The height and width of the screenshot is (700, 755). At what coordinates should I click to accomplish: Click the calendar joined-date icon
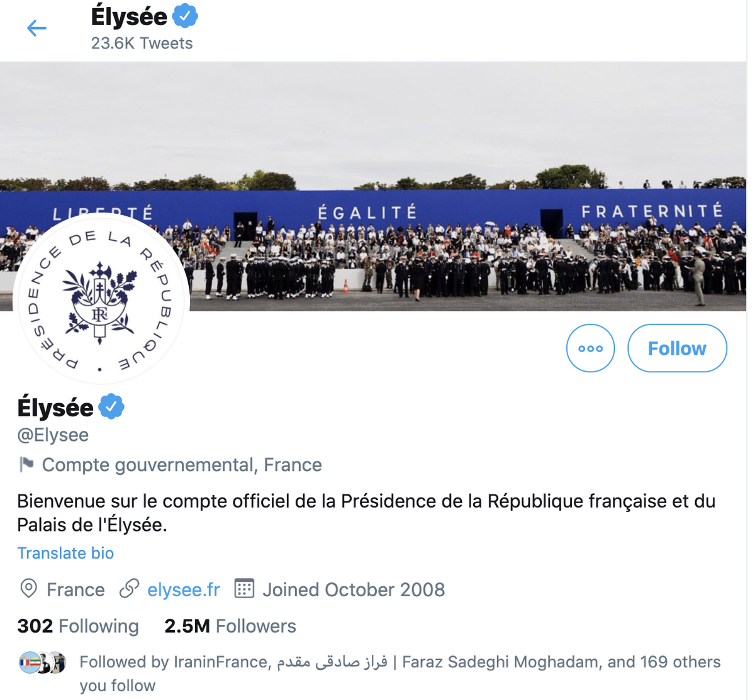[x=244, y=589]
